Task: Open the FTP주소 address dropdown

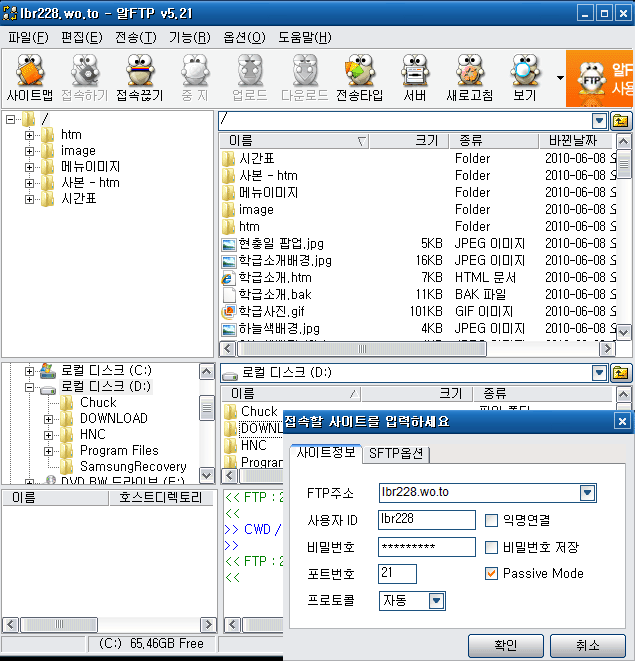Action: 587,493
